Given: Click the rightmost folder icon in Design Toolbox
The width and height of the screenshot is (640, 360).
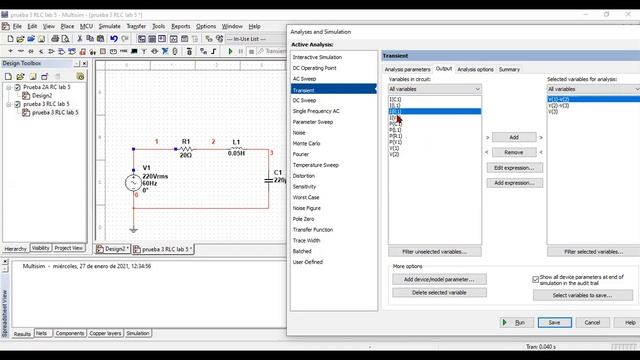Looking at the screenshot, I should tap(80, 76).
